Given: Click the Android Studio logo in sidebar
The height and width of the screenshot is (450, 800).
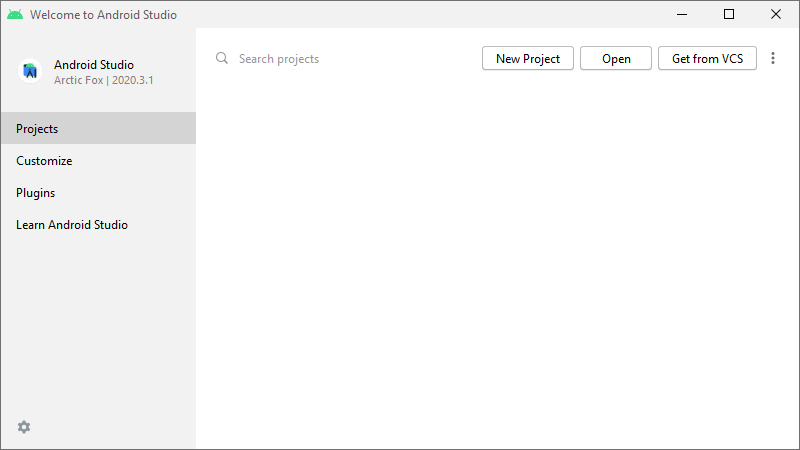Looking at the screenshot, I should pos(30,71).
